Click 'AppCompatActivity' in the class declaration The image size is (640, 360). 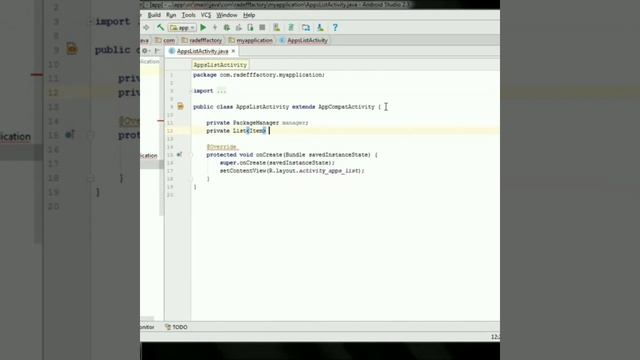(x=346, y=107)
